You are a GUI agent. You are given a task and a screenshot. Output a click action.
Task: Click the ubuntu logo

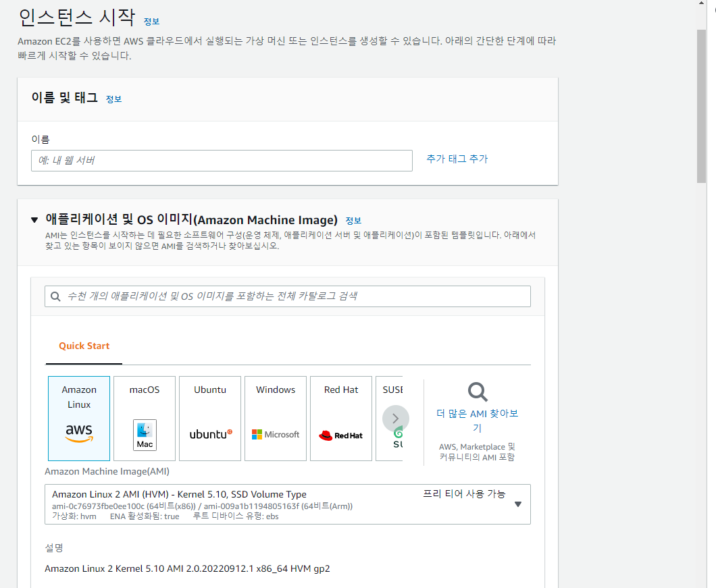(211, 434)
